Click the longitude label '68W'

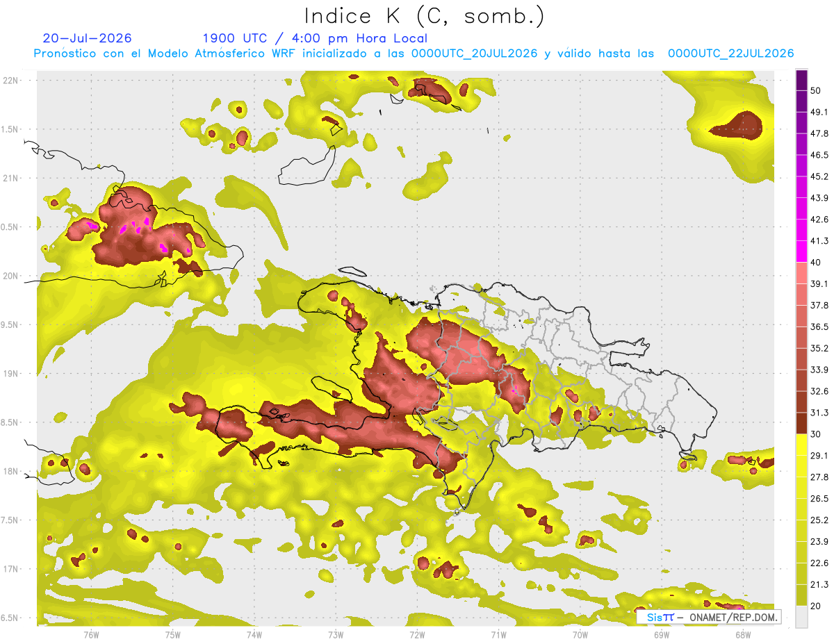(743, 634)
